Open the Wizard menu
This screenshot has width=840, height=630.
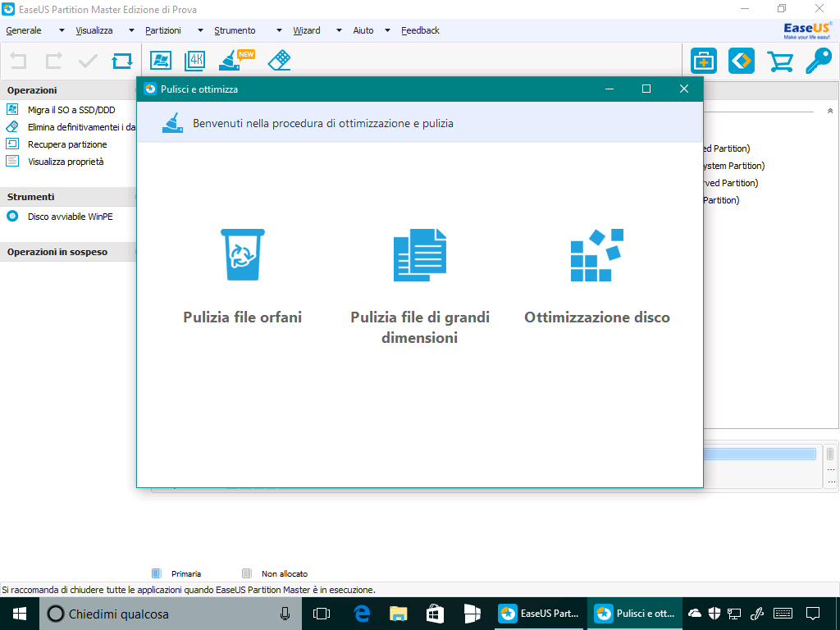tap(307, 30)
